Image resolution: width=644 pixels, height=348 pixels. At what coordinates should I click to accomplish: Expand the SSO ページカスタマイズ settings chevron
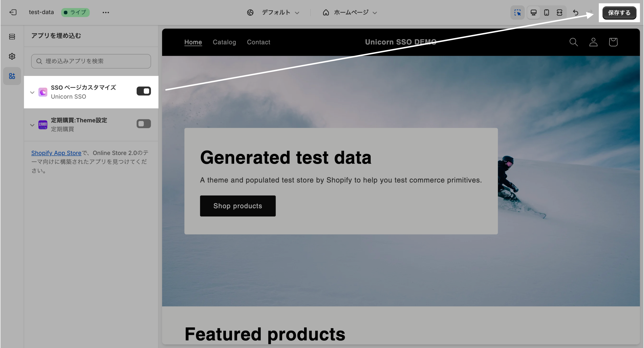32,92
